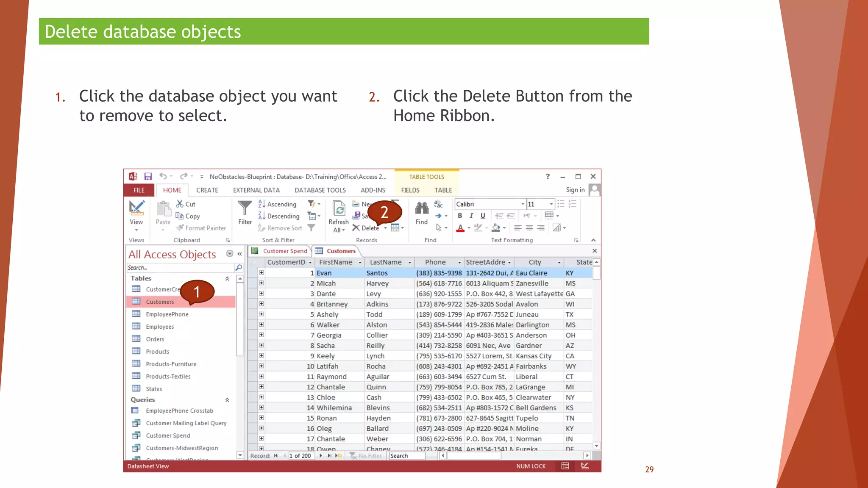Toggle Underline text formatting
868x488 pixels.
tap(483, 216)
